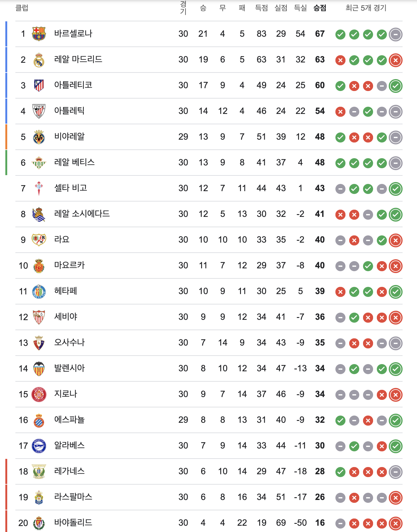The width and height of the screenshot is (417, 532).
Task: Open the 마요르카 team link
Action: 69,265
